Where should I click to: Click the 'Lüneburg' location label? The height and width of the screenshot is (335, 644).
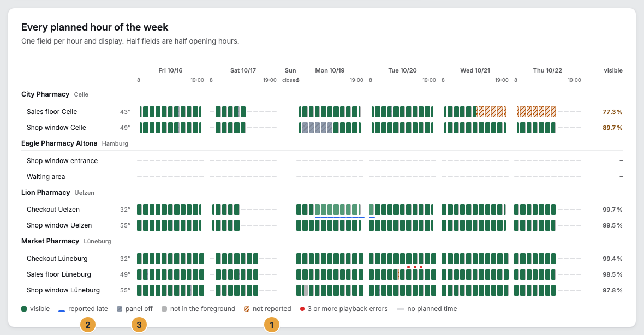(97, 241)
